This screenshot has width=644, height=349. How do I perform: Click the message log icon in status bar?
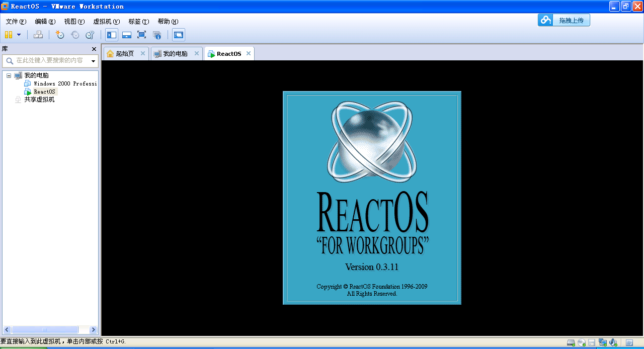[629, 342]
